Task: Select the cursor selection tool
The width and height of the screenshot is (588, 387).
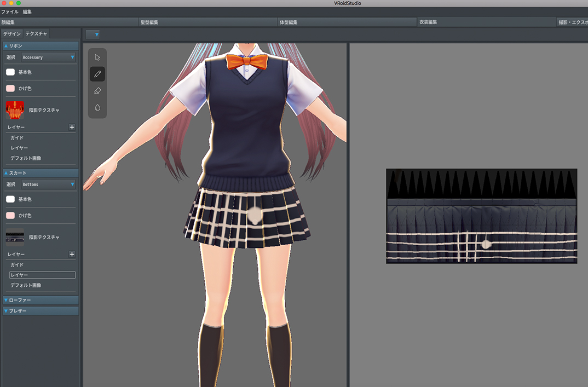Action: coord(97,57)
